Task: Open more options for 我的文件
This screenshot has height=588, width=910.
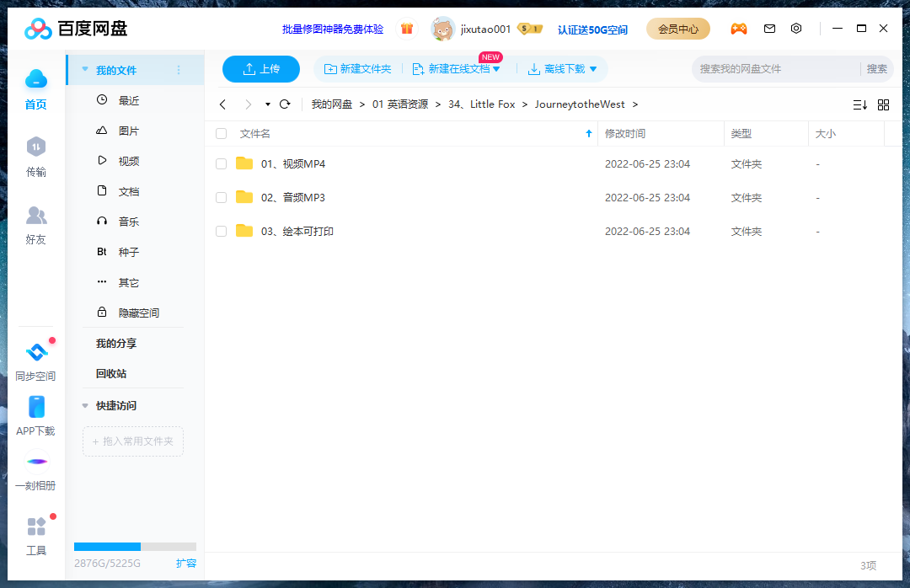Action: [178, 70]
